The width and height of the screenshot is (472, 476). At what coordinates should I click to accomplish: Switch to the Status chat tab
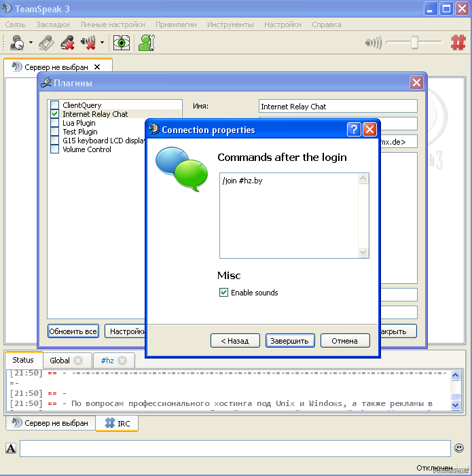pyautogui.click(x=23, y=360)
